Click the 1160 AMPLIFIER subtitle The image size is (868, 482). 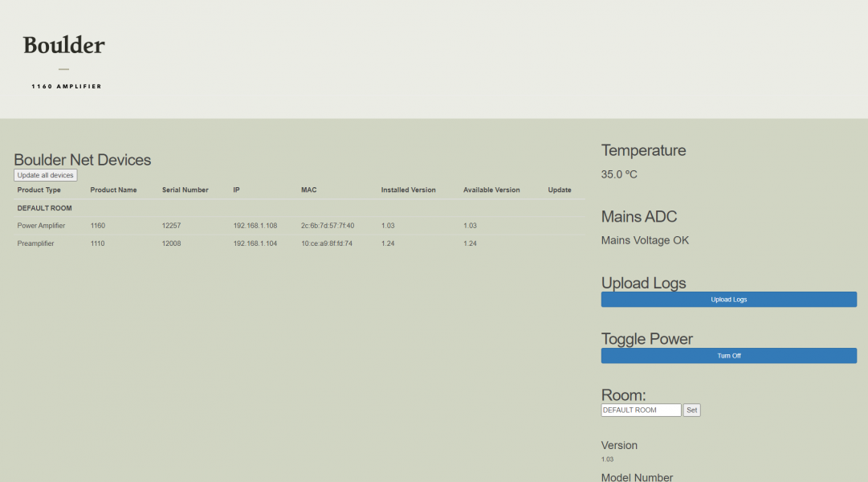(67, 87)
